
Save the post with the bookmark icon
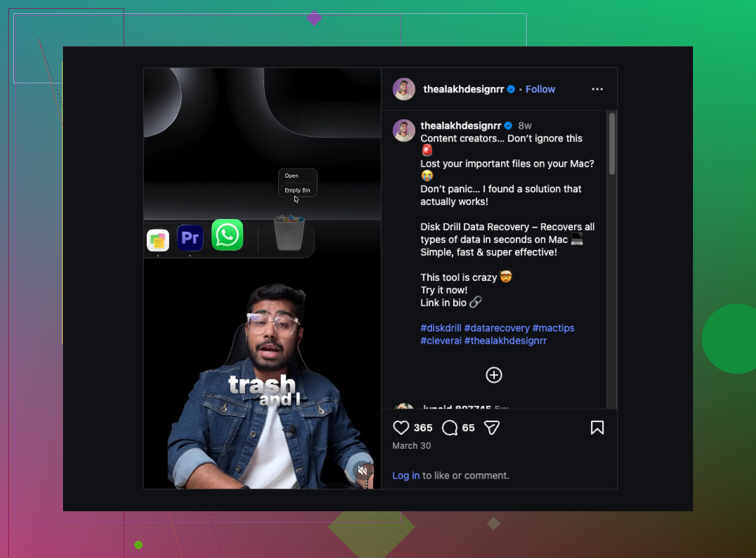click(x=597, y=428)
